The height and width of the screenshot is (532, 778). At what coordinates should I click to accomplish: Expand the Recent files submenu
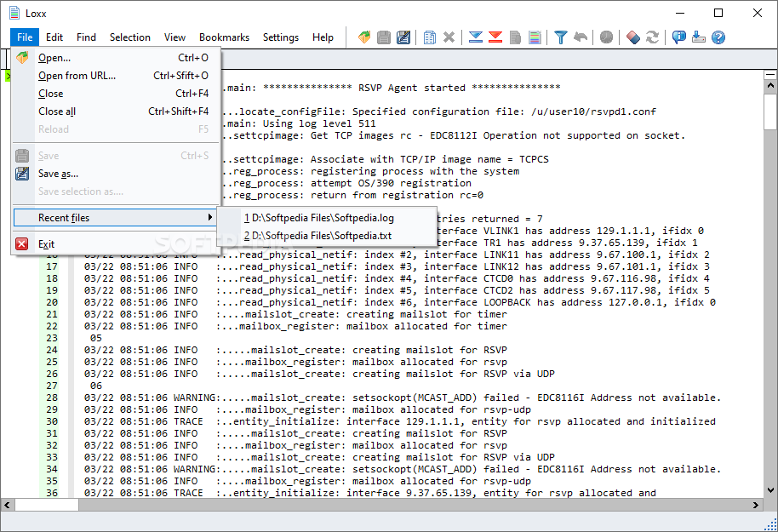tap(116, 217)
